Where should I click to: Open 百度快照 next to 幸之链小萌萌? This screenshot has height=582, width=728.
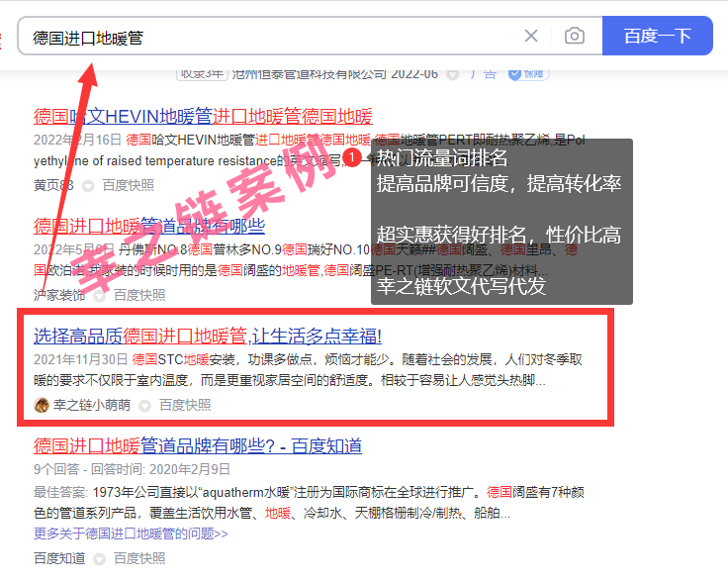click(185, 405)
